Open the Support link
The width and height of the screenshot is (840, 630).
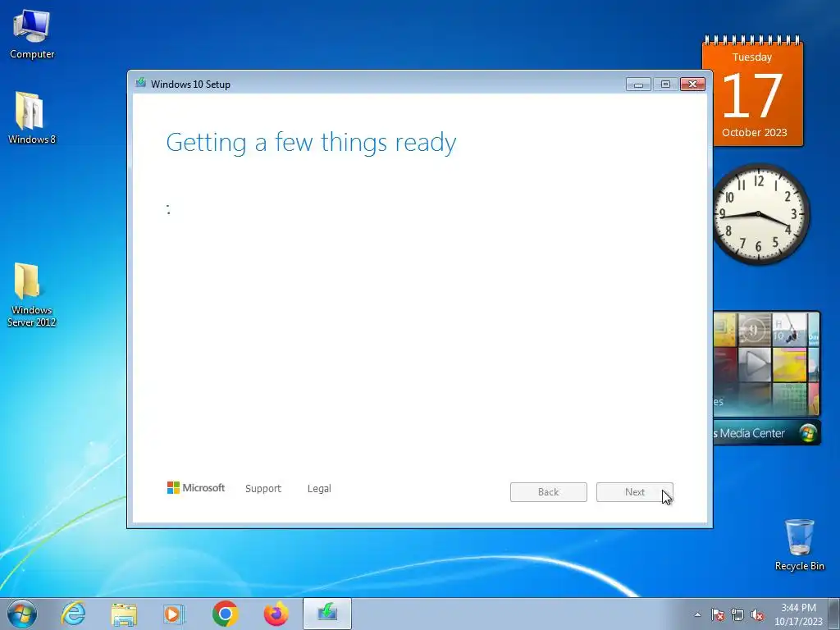click(x=263, y=489)
